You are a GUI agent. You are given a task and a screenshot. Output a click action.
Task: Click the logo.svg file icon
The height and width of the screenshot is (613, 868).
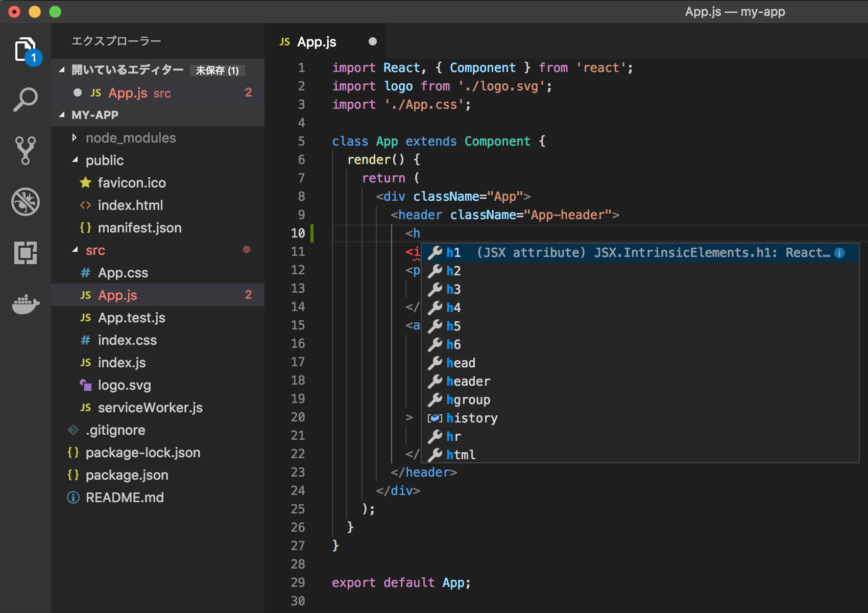point(85,385)
